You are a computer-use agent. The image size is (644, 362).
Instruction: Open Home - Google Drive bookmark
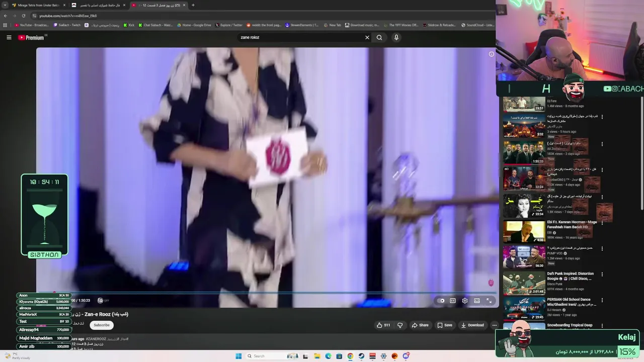[x=194, y=25]
